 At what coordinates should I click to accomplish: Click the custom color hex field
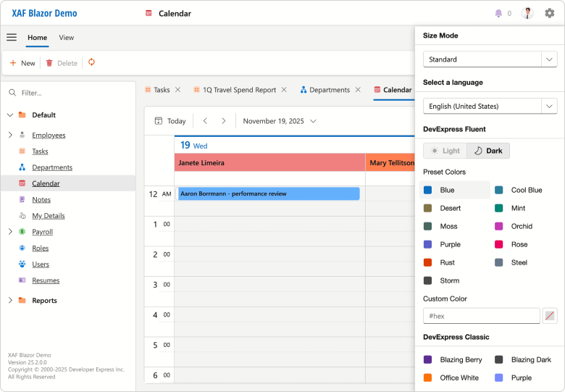tap(481, 316)
